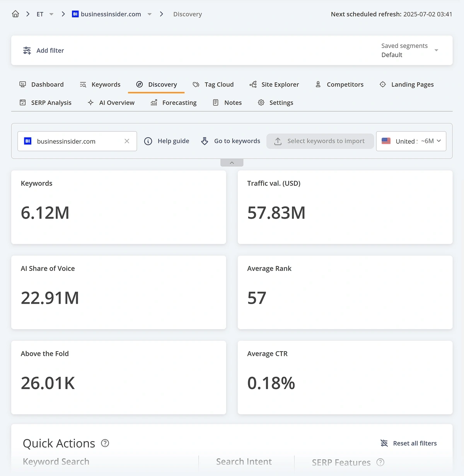Expand the businessinsider.com breadcrumb dropdown arrow
Screen dimensions: 464x476
pyautogui.click(x=150, y=14)
